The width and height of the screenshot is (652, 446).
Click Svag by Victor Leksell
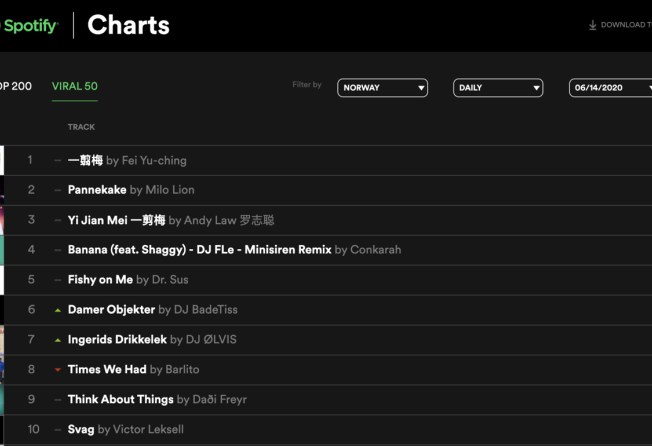click(x=82, y=430)
